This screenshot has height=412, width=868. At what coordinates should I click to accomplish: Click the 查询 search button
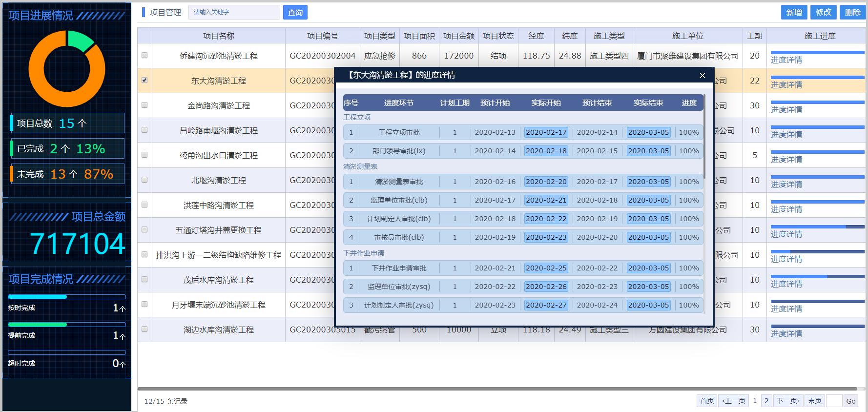pyautogui.click(x=295, y=12)
